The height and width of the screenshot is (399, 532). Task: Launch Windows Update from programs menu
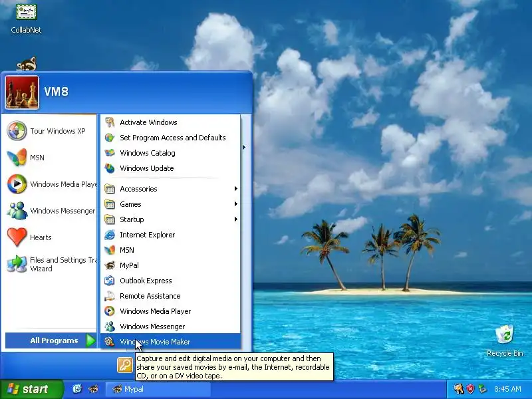(170, 168)
